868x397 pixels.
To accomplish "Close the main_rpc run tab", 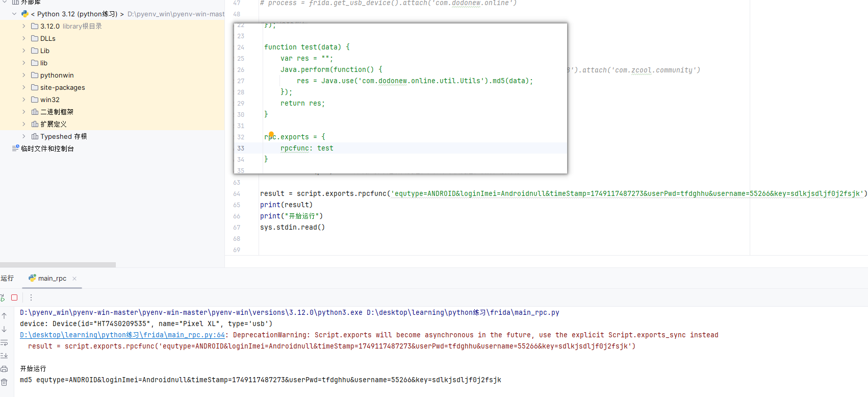I will pos(74,279).
